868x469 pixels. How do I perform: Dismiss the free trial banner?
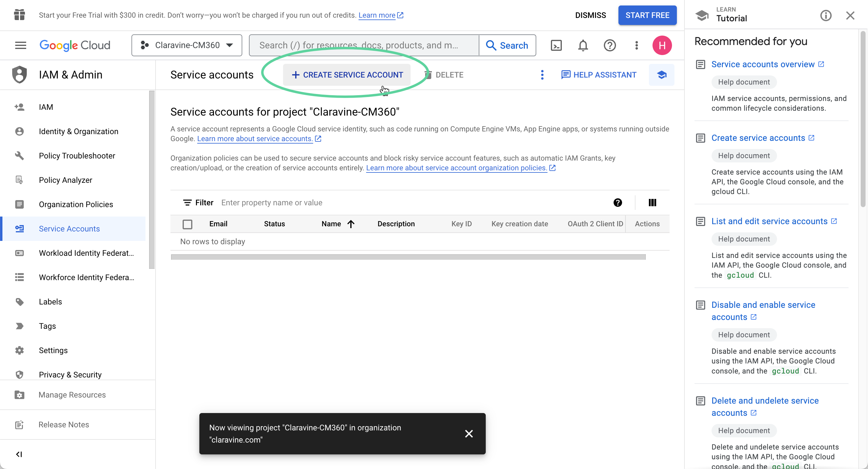tap(590, 15)
